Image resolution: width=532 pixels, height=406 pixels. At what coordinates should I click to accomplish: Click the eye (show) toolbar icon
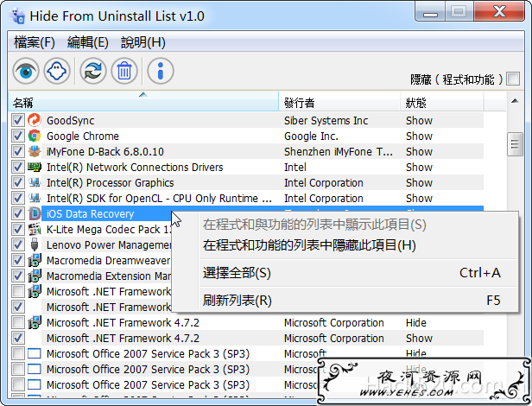(x=26, y=71)
